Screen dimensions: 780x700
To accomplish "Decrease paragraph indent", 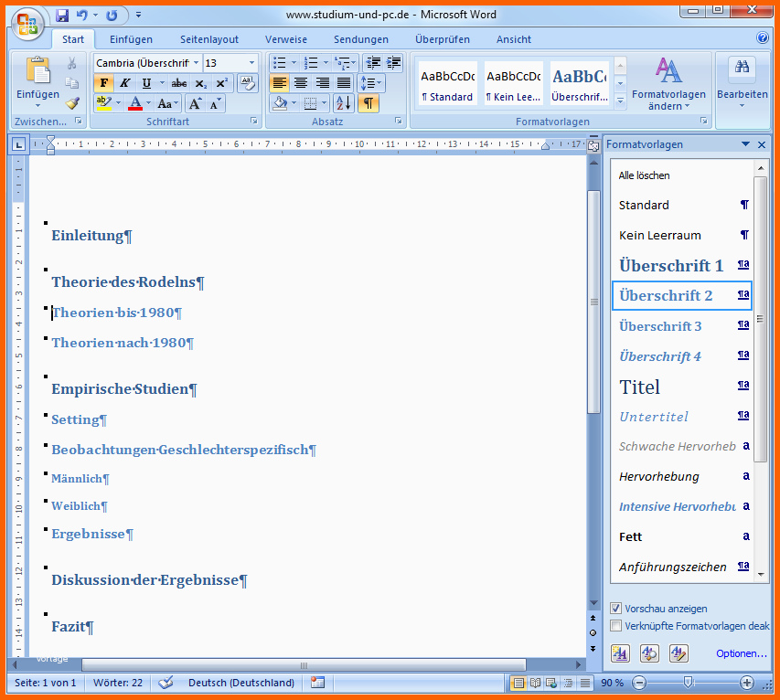I will [x=374, y=63].
